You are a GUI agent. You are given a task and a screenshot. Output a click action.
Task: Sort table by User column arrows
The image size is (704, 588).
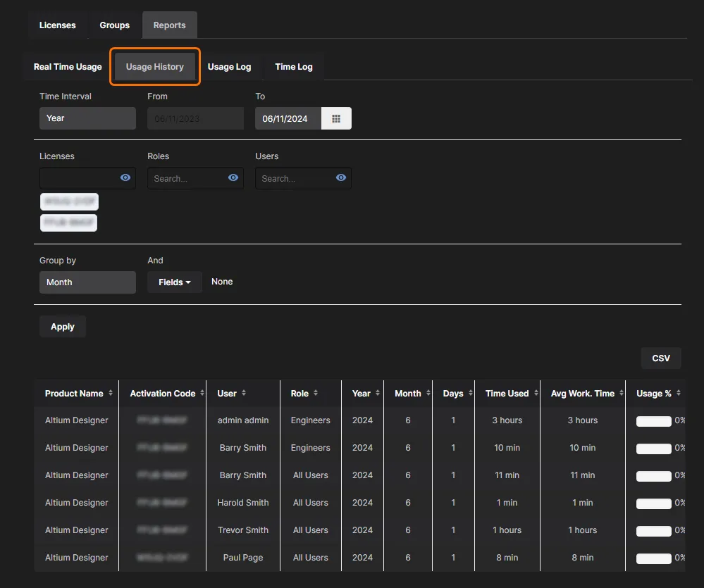244,393
